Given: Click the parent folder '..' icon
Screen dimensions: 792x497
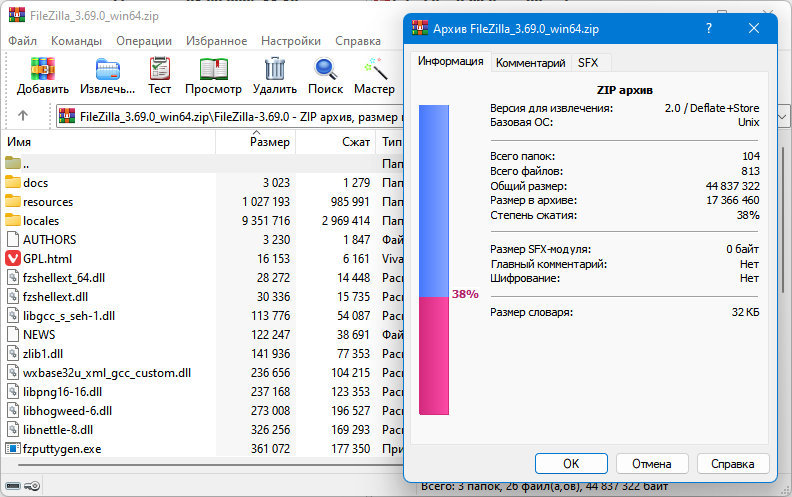Looking at the screenshot, I should coord(13,163).
